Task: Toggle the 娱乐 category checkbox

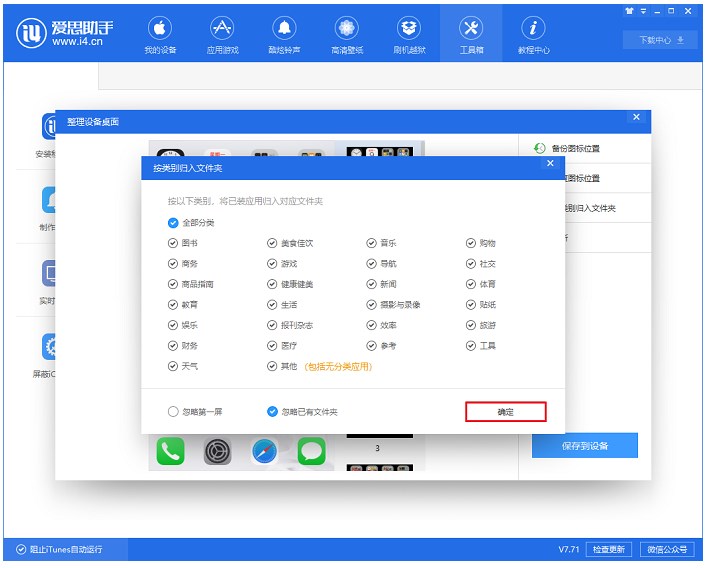Action: (173, 325)
